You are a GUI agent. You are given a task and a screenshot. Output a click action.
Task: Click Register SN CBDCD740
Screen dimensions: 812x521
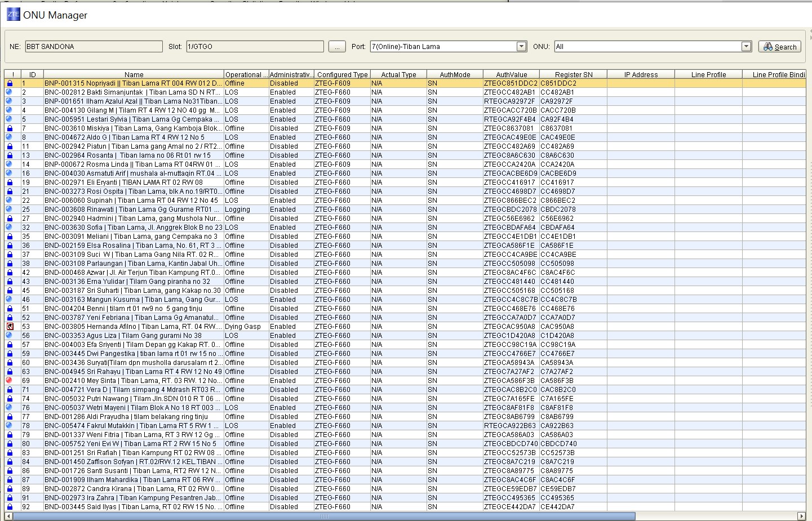pyautogui.click(x=573, y=444)
